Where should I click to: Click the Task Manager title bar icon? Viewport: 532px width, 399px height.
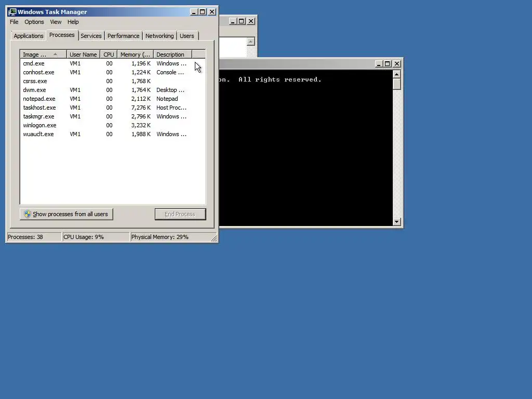click(12, 12)
